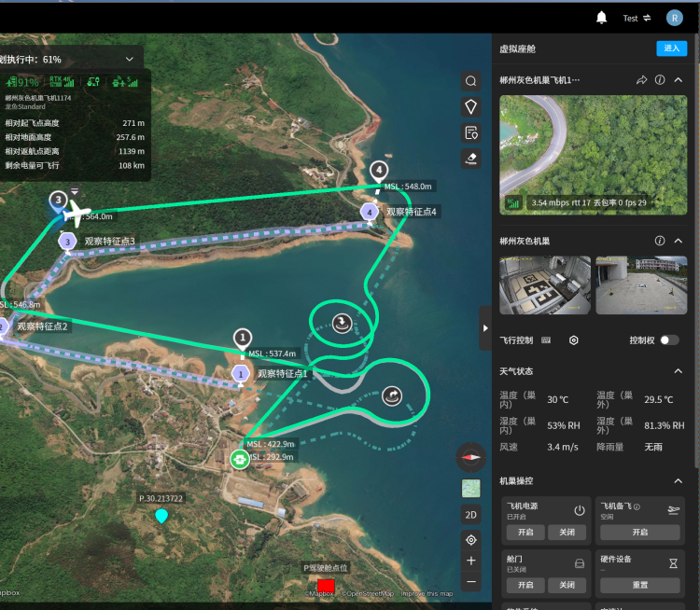The height and width of the screenshot is (610, 700).
Task: Open flight control settings hexagon icon
Action: point(574,340)
